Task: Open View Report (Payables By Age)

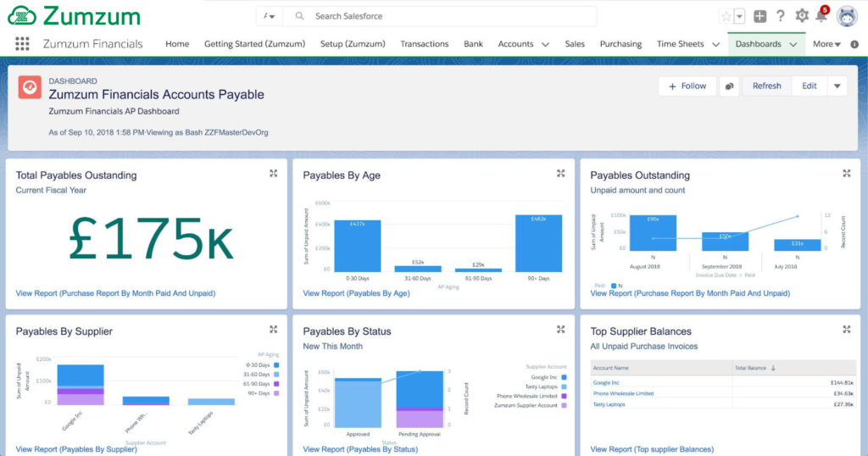Action: (x=356, y=293)
